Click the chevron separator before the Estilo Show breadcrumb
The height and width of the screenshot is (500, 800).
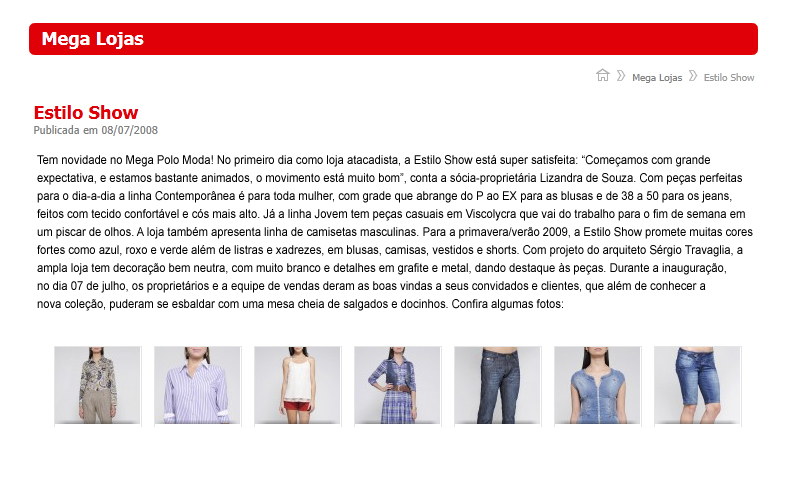(x=693, y=76)
